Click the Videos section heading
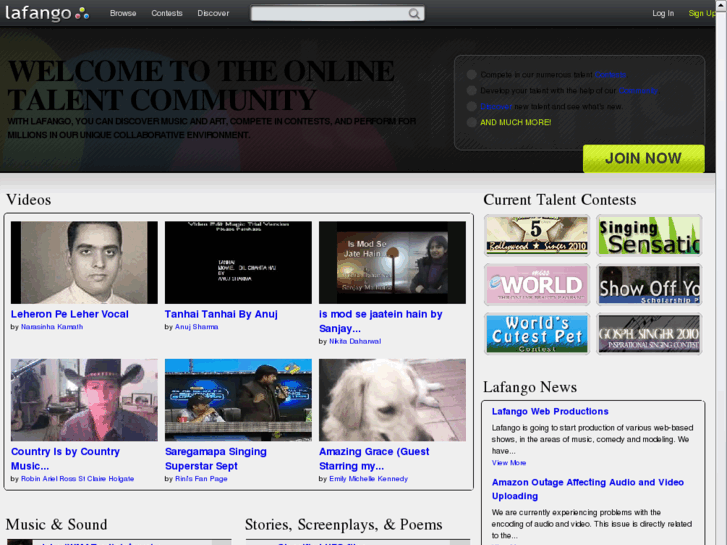The height and width of the screenshot is (545, 727). coord(29,200)
